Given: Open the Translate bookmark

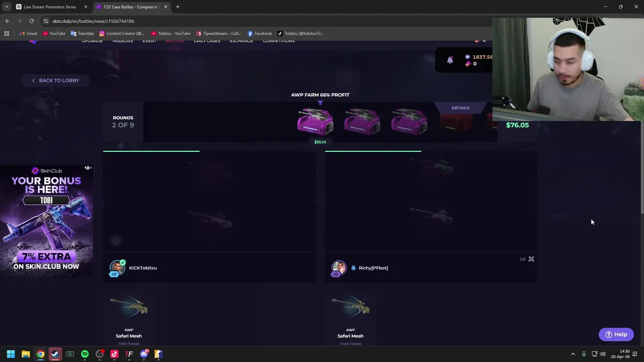Looking at the screenshot, I should tap(83, 33).
